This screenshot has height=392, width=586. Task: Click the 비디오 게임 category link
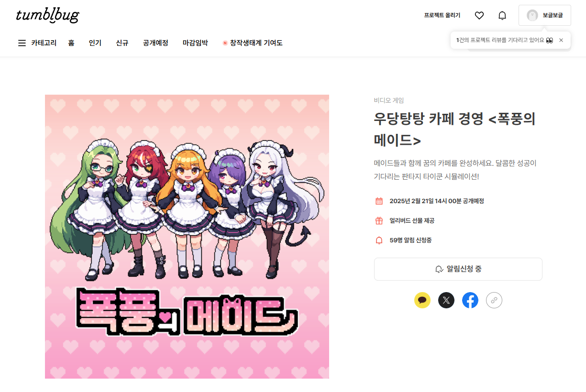coord(389,100)
